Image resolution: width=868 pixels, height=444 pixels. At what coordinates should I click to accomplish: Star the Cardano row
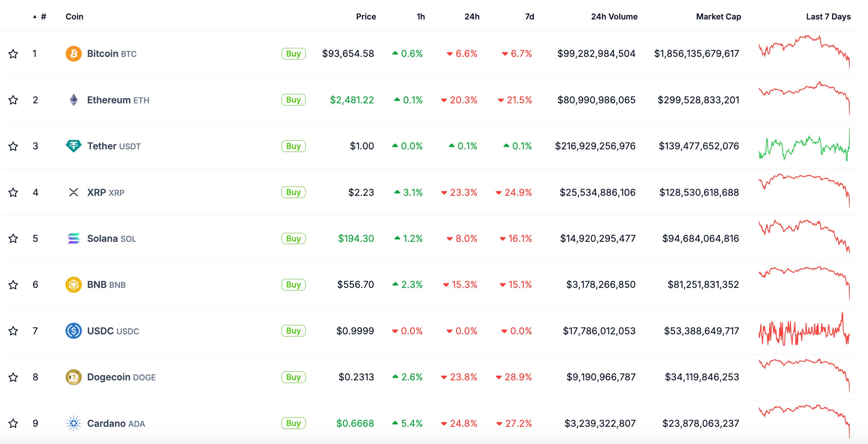click(13, 423)
